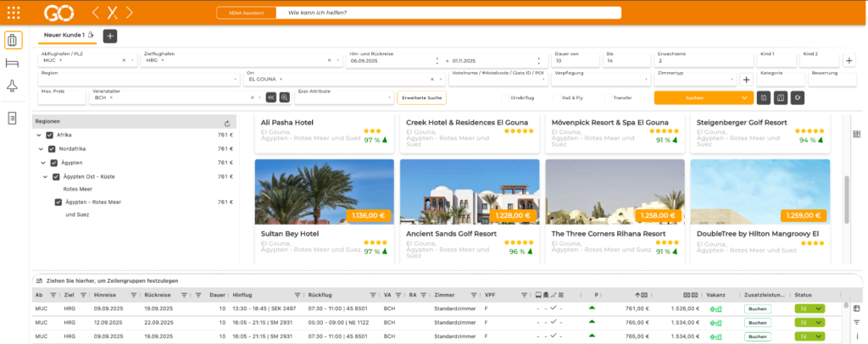
Task: Click Buchen in the first flight row
Action: (x=757, y=309)
